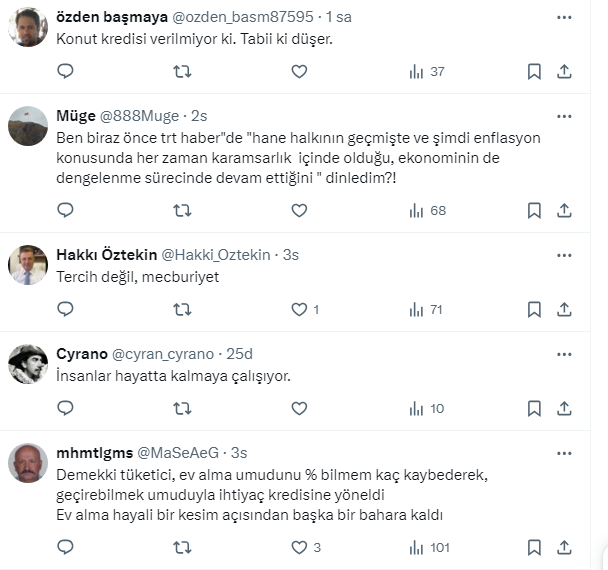The height and width of the screenshot is (570, 608).
Task: Open the 25d timestamp on Cyrano's tweet
Action: (x=240, y=353)
